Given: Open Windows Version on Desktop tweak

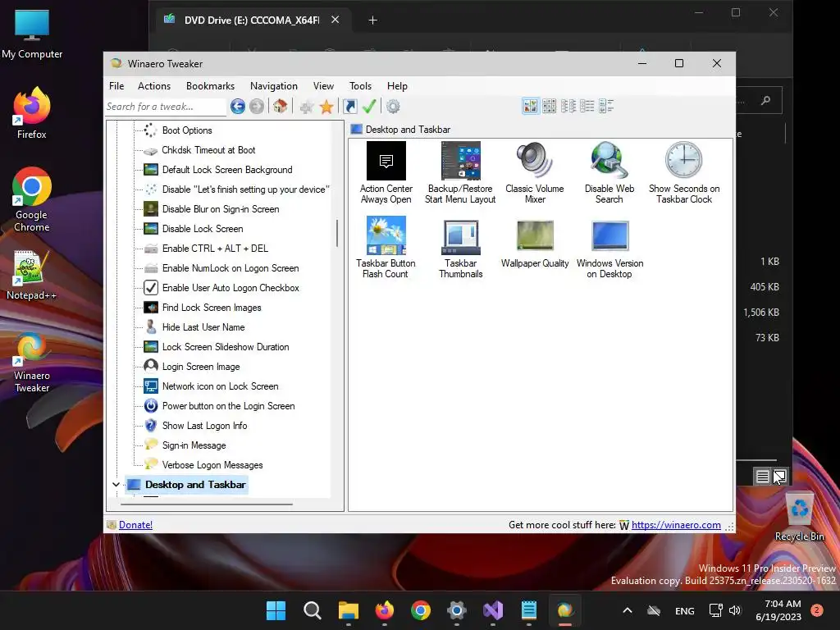Looking at the screenshot, I should pos(609,248).
